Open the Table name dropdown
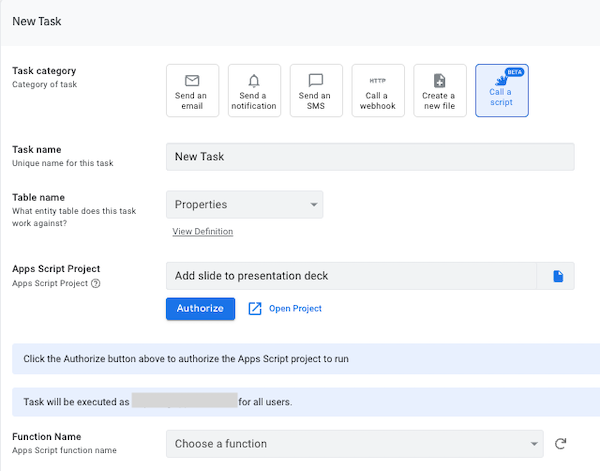The image size is (600, 471). (x=244, y=204)
